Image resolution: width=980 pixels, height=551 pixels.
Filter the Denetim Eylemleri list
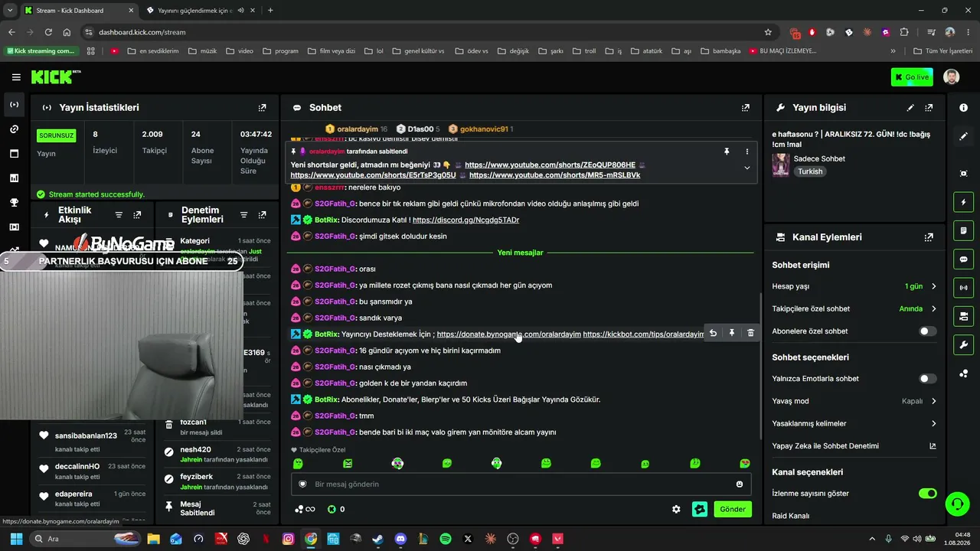tap(243, 215)
